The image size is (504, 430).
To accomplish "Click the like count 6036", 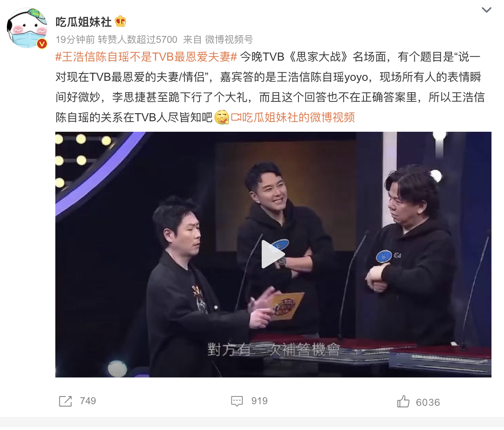I will pos(428,403).
